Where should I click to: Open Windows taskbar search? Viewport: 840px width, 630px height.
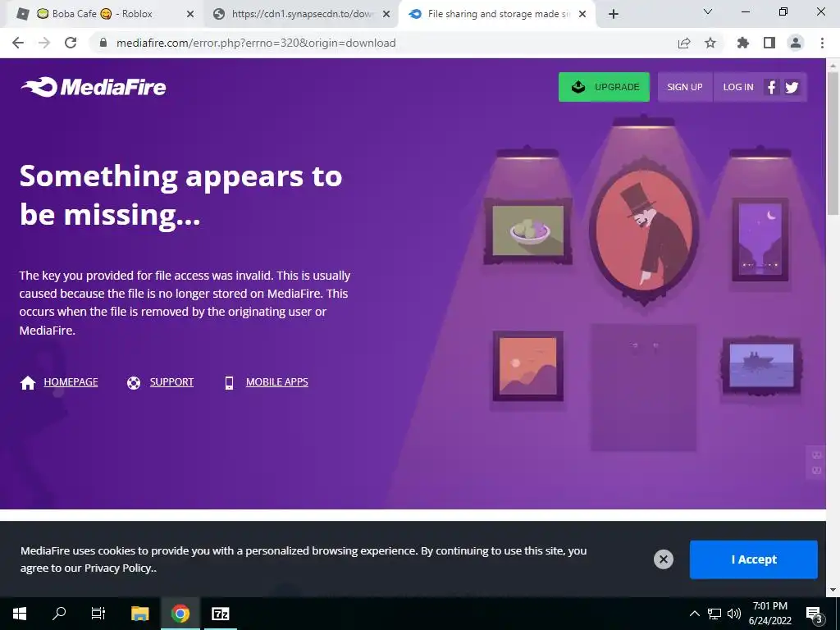(59, 614)
